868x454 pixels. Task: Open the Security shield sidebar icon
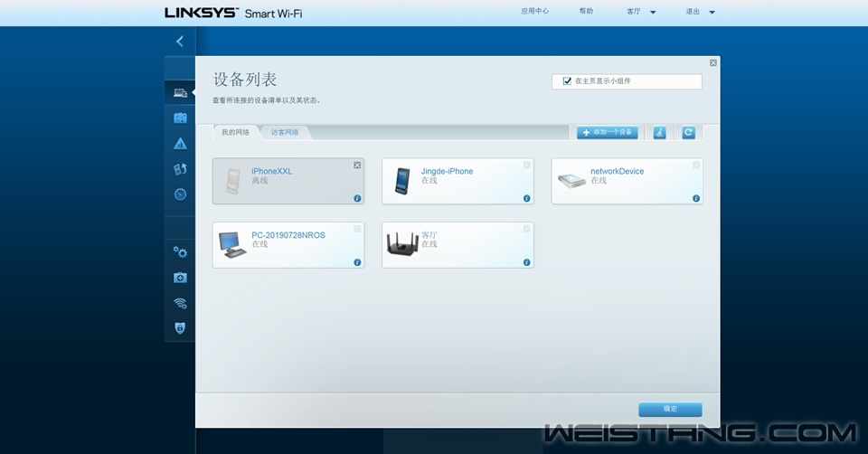pos(180,328)
